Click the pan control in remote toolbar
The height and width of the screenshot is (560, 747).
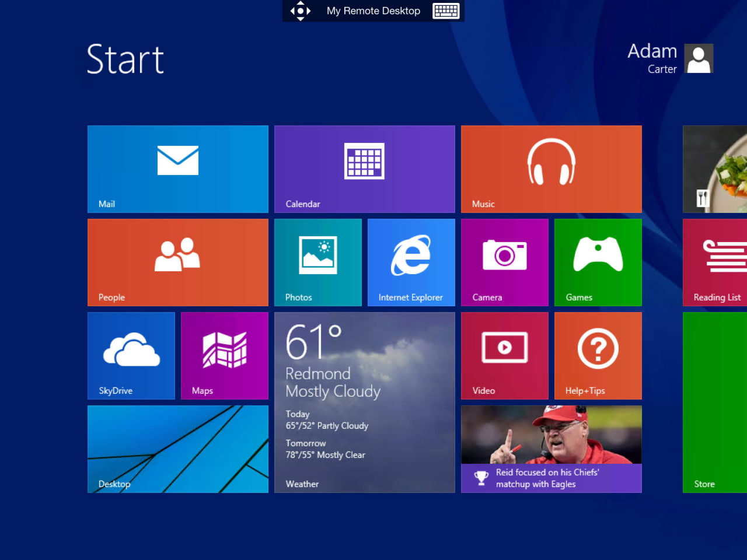tap(300, 10)
